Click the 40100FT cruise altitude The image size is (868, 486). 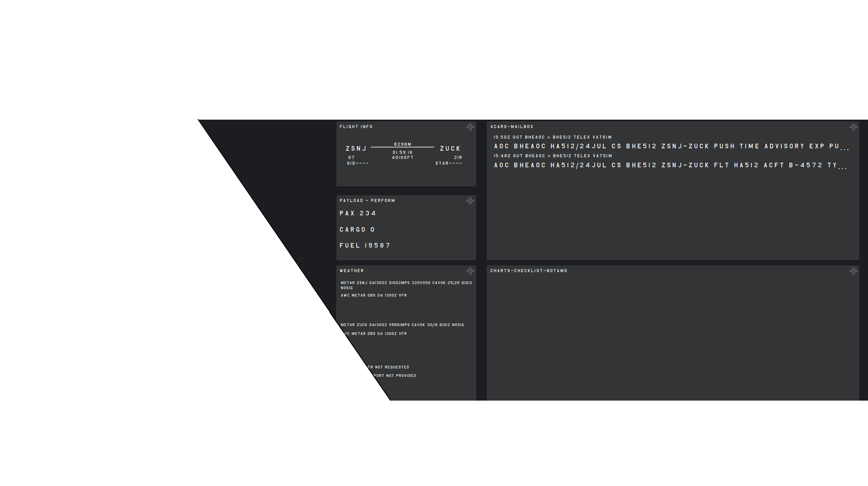(x=403, y=158)
